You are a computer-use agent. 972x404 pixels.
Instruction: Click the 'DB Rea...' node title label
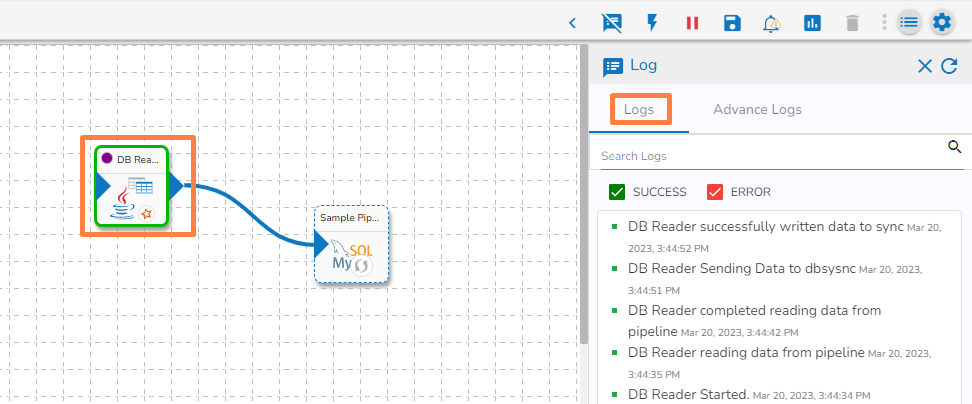(138, 159)
